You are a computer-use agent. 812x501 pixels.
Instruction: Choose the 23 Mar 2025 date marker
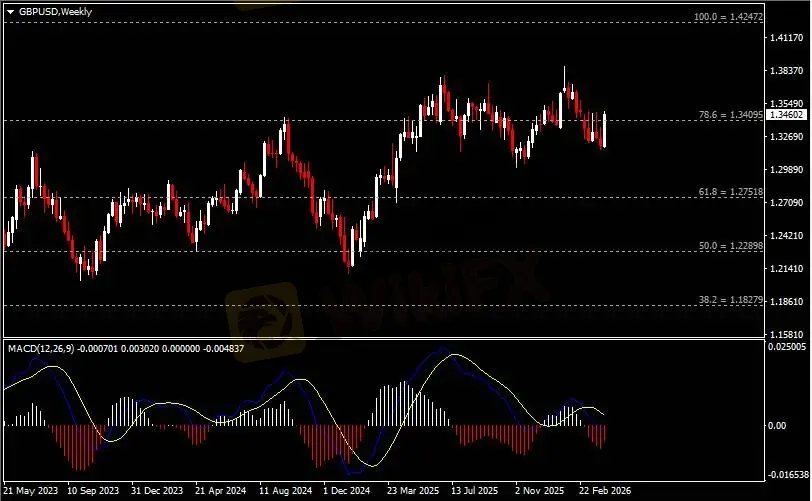coord(412,492)
